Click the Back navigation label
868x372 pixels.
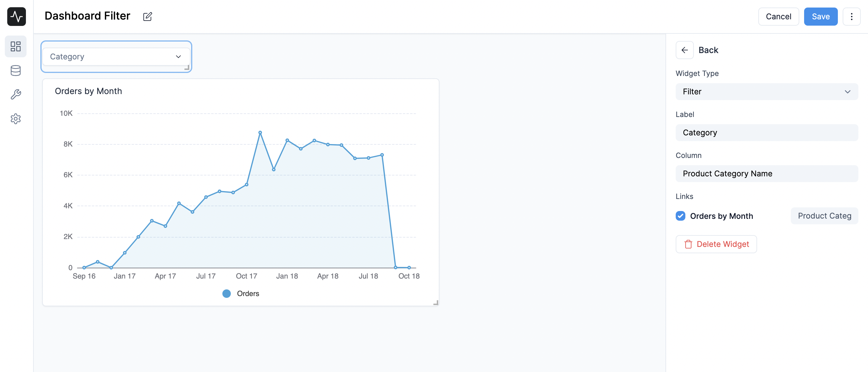708,50
